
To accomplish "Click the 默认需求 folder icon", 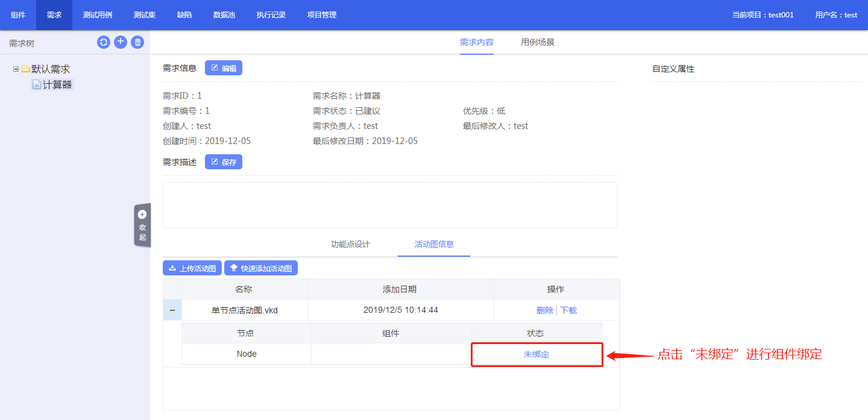I will [x=26, y=69].
